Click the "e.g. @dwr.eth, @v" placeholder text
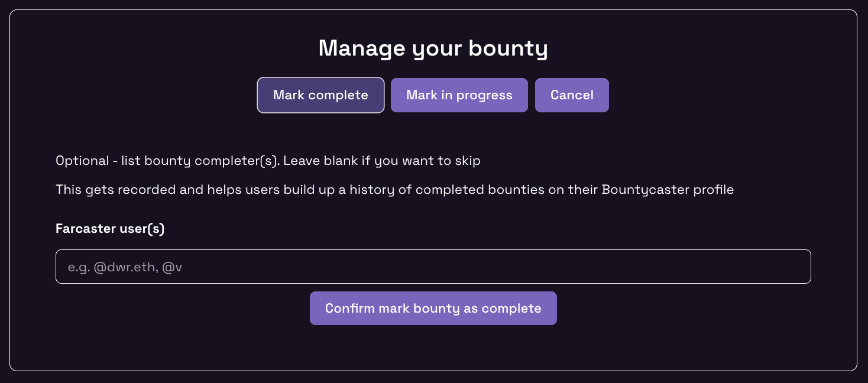868x383 pixels. coord(125,267)
